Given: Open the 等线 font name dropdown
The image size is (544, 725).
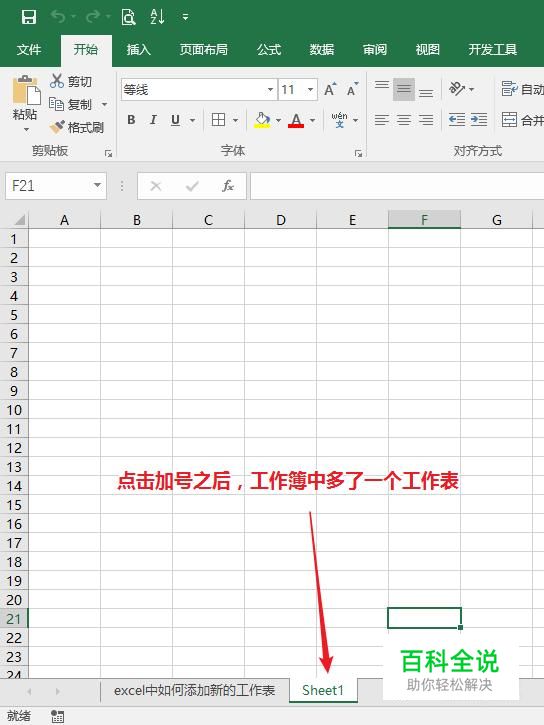Looking at the screenshot, I should click(270, 89).
